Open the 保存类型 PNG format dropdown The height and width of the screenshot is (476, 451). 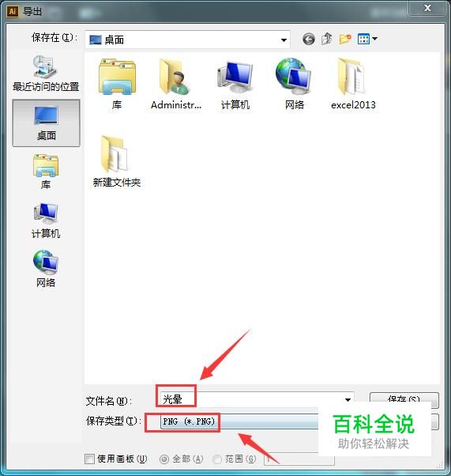[x=239, y=421]
